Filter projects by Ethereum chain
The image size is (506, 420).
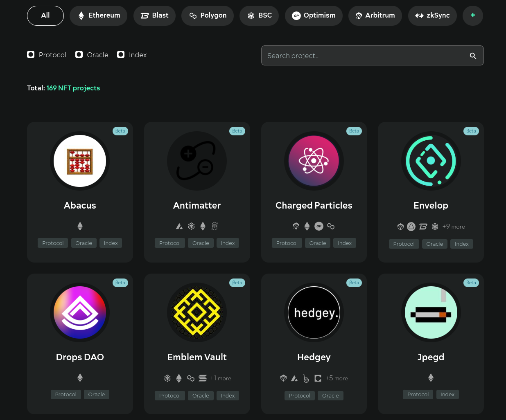click(x=99, y=16)
